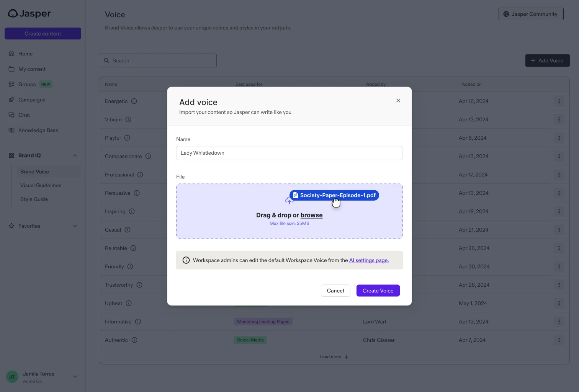This screenshot has width=579, height=392.
Task: Open the three-dot menu for Authentic row
Action: pos(559,340)
